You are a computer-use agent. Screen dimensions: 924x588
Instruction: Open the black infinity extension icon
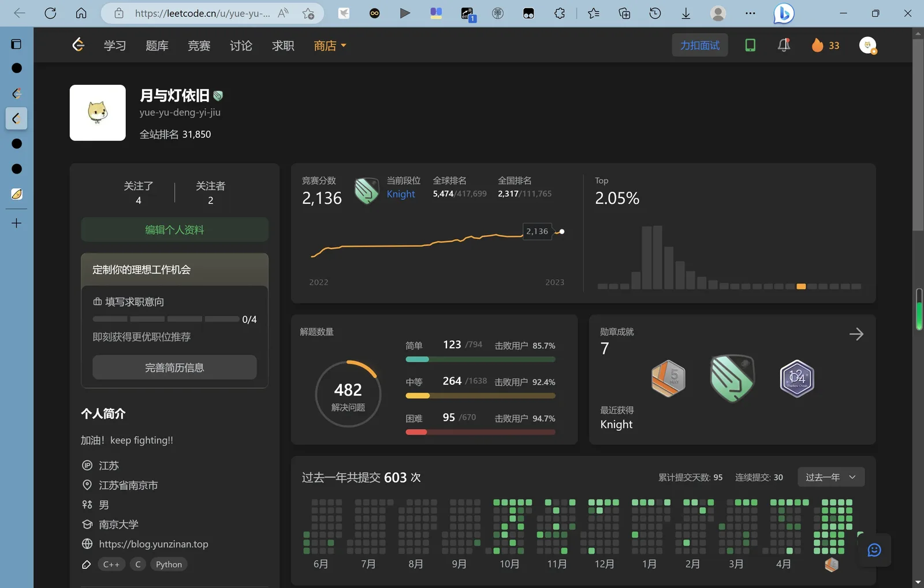tap(375, 13)
